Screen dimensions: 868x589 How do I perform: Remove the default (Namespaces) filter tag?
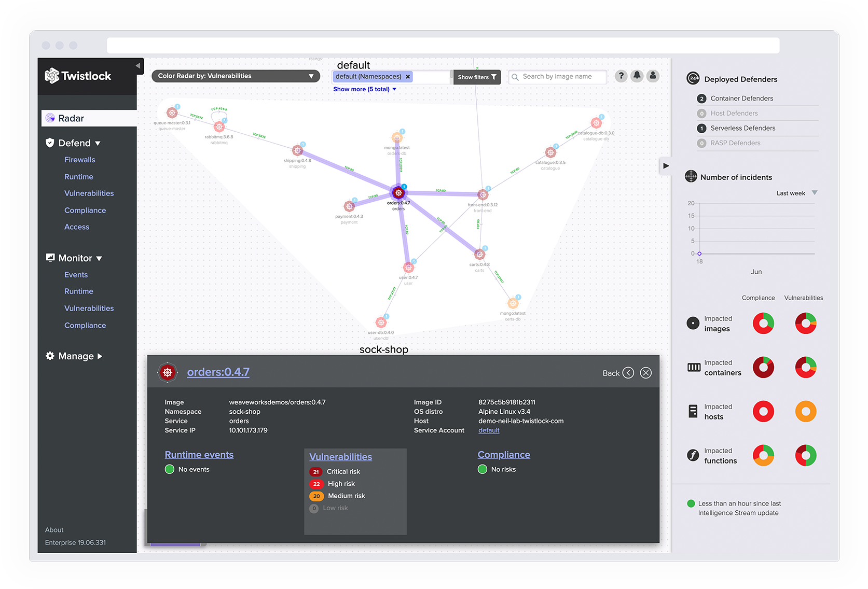pyautogui.click(x=408, y=77)
